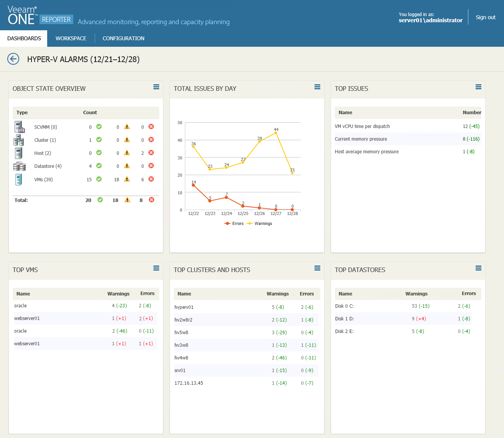Click the back arrow beside Hyper-V Alarms
This screenshot has height=438, width=504.
pyautogui.click(x=13, y=59)
